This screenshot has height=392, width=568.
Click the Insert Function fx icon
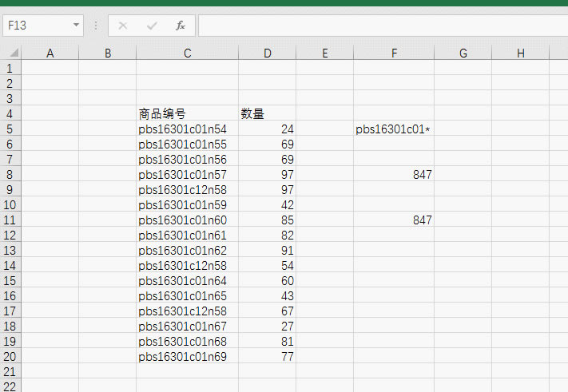coord(180,26)
